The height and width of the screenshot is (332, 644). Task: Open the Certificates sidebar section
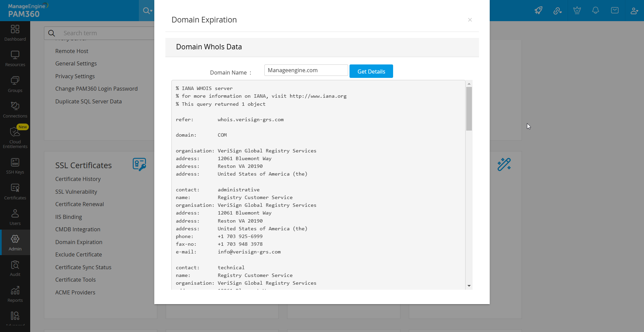point(15,192)
